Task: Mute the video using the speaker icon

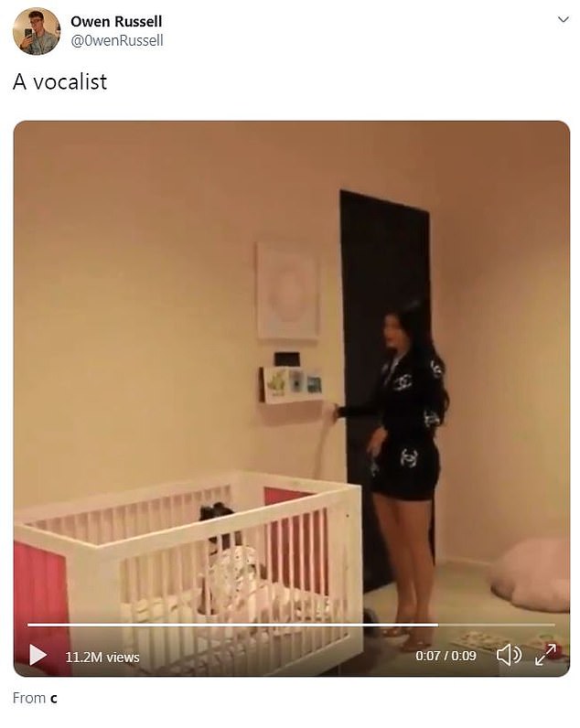Action: pos(509,655)
